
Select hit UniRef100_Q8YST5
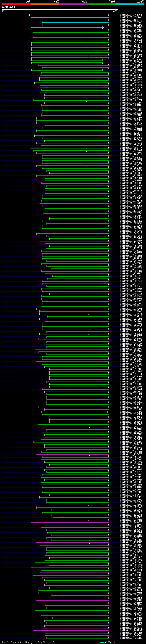tap(131, 93)
